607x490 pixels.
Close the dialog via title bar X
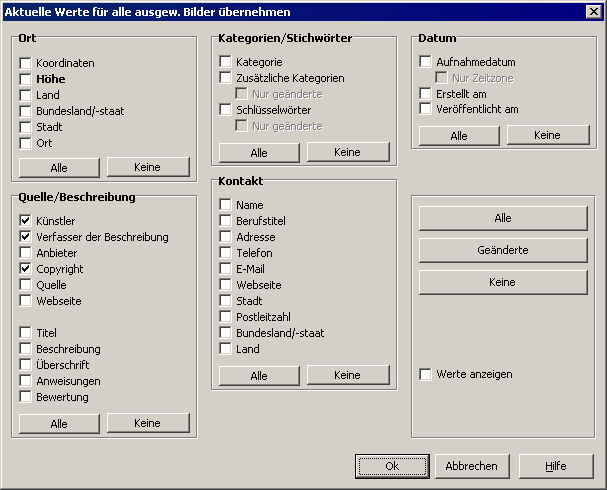[592, 12]
